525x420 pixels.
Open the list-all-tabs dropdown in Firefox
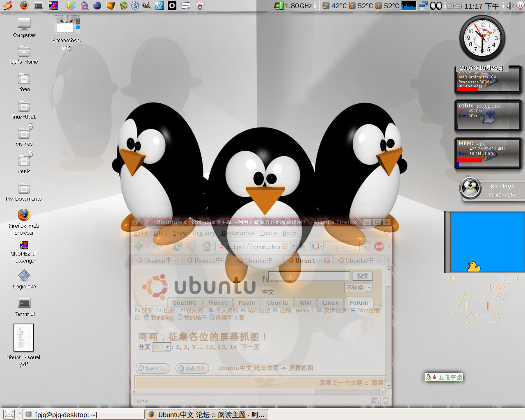tap(388, 260)
